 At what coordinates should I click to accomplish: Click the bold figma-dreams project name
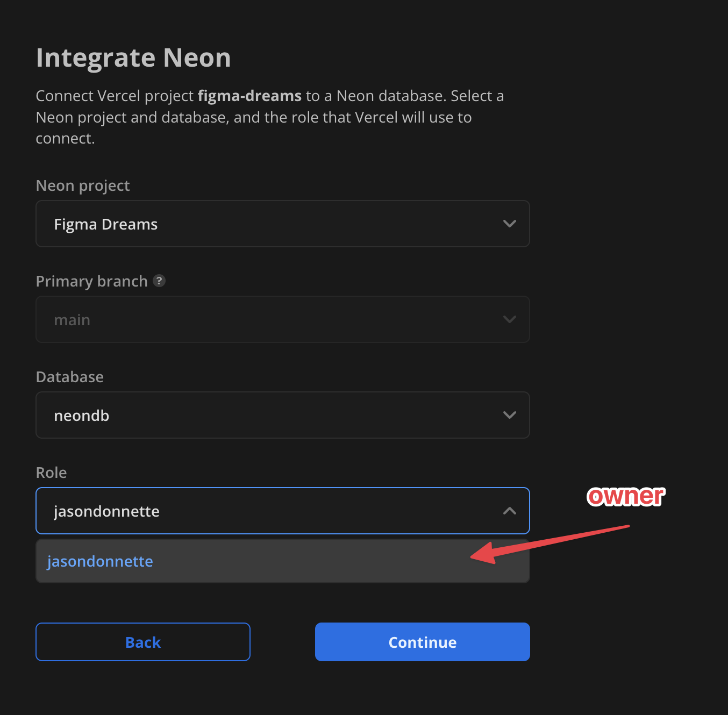pyautogui.click(x=249, y=96)
